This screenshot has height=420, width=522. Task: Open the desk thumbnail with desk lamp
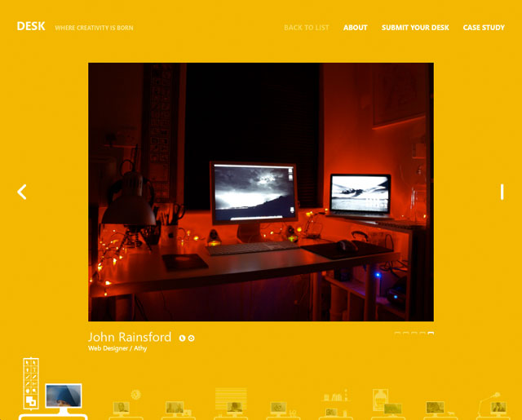coord(493,405)
